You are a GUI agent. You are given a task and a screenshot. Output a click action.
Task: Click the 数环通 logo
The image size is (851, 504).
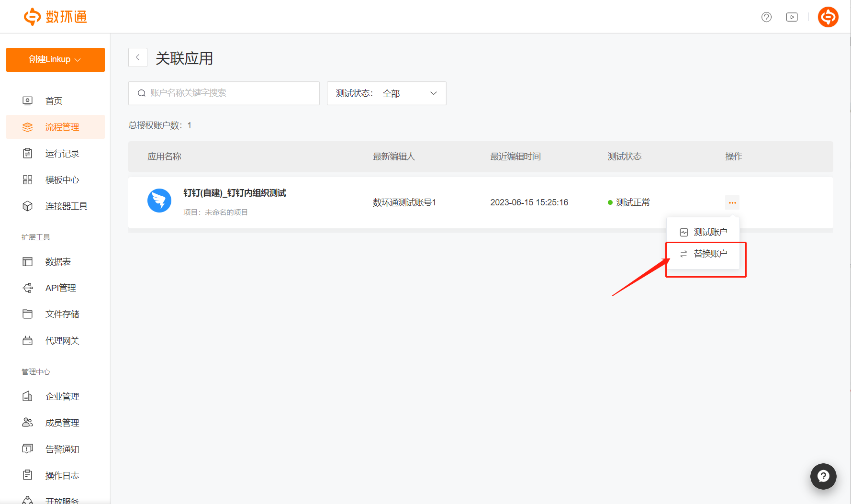[56, 17]
